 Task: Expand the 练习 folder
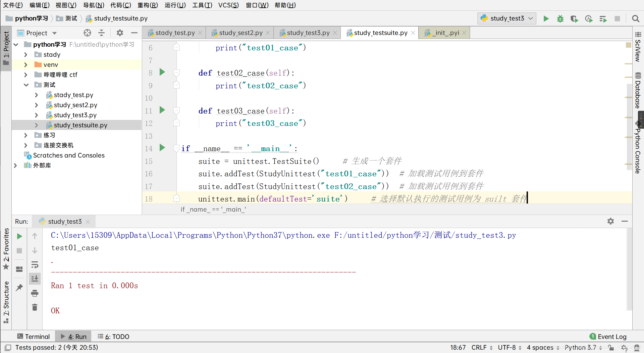(26, 135)
